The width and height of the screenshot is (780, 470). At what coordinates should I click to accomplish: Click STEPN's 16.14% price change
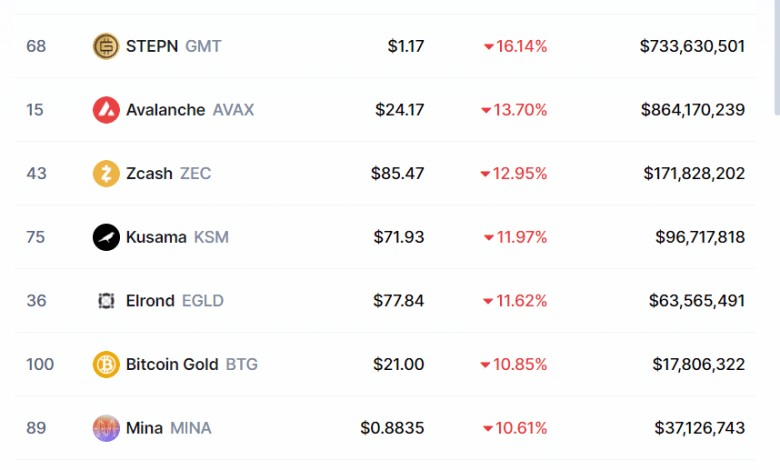[515, 46]
